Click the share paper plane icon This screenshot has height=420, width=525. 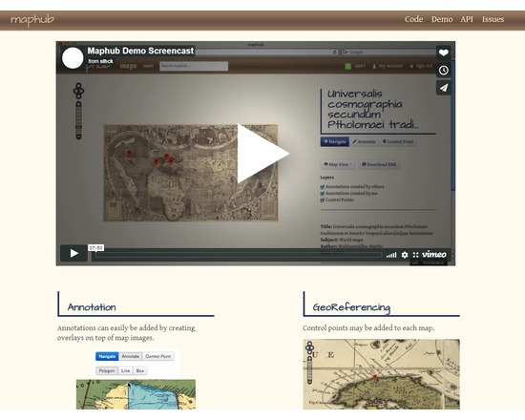443,88
